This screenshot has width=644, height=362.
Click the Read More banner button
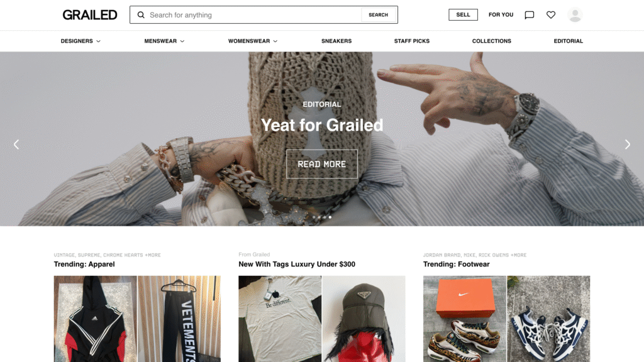tap(321, 164)
